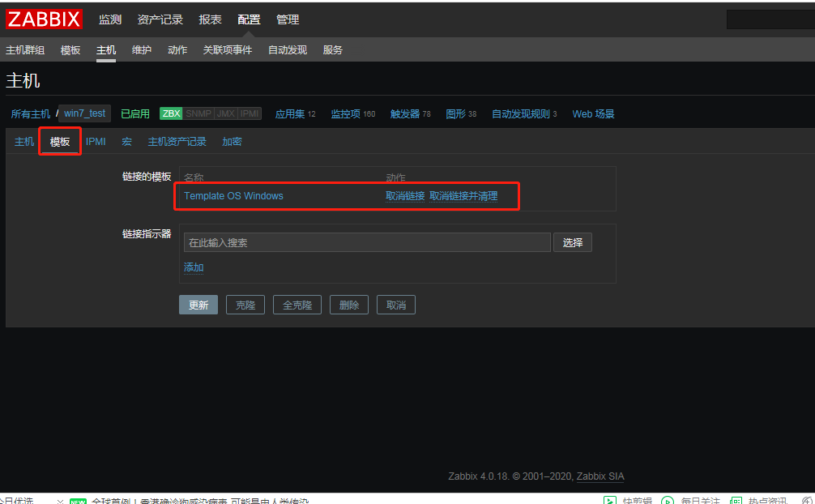Switch to the 加密 tab

[x=232, y=142]
